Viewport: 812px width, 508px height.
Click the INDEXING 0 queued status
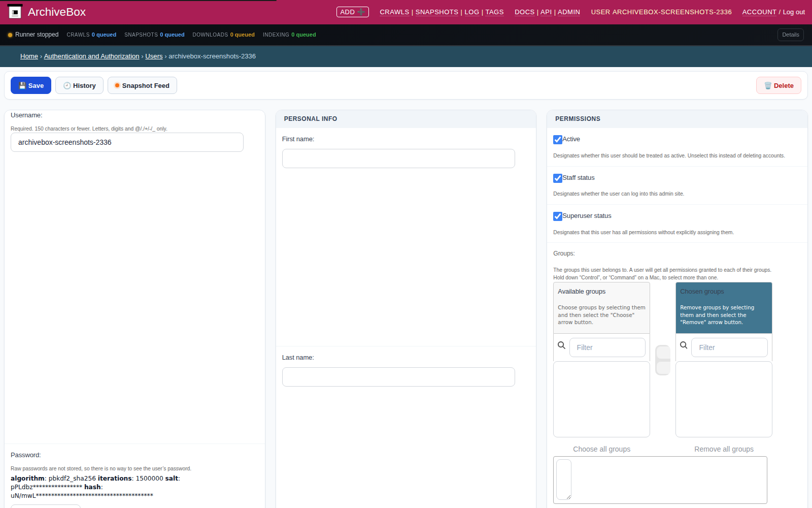coord(289,35)
